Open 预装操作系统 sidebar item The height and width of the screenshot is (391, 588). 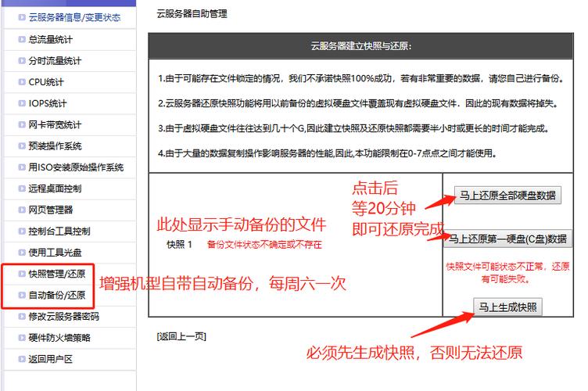(x=55, y=146)
